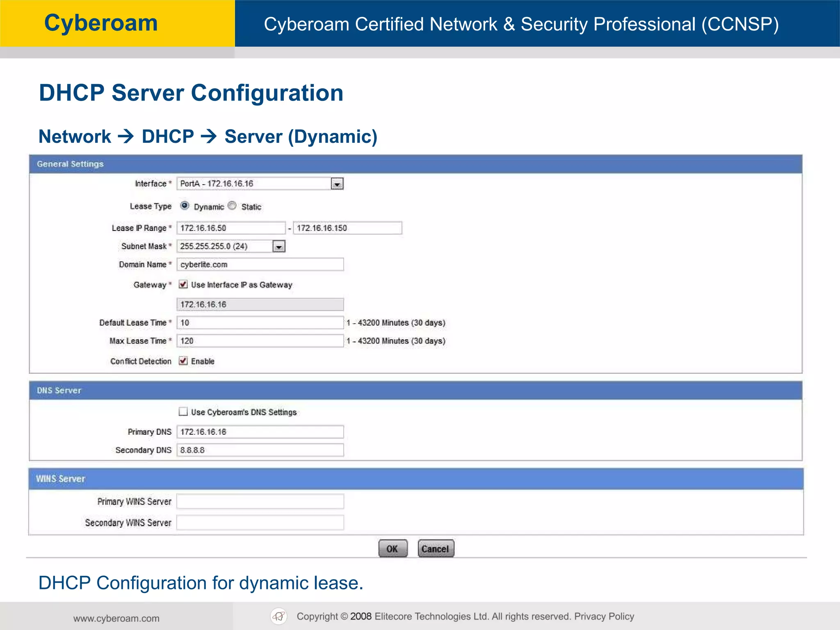Click the "DHCP Configuration for dynamic lease." caption
Viewport: 840px width, 630px height.
pyautogui.click(x=201, y=583)
